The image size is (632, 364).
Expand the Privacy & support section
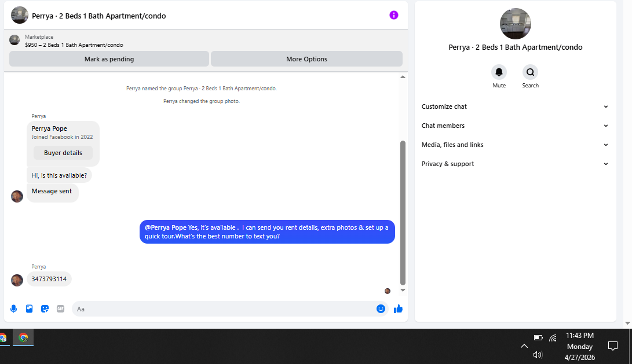pos(515,164)
